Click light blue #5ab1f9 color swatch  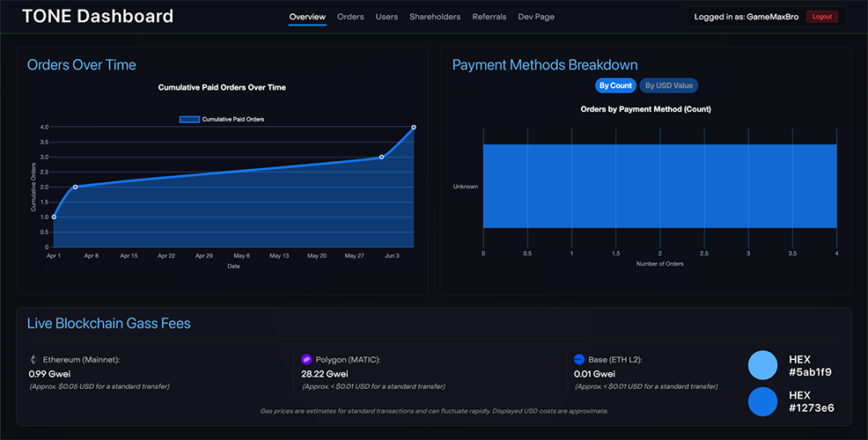point(762,365)
